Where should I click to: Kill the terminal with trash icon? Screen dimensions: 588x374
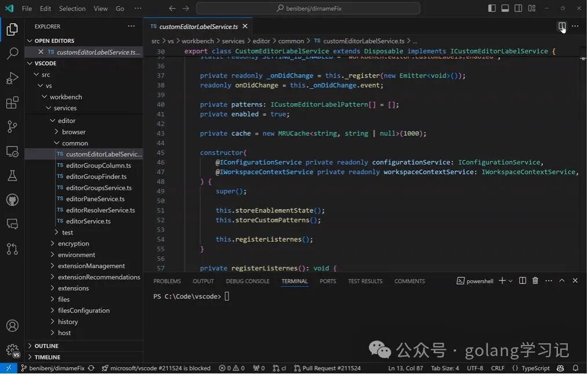535,281
